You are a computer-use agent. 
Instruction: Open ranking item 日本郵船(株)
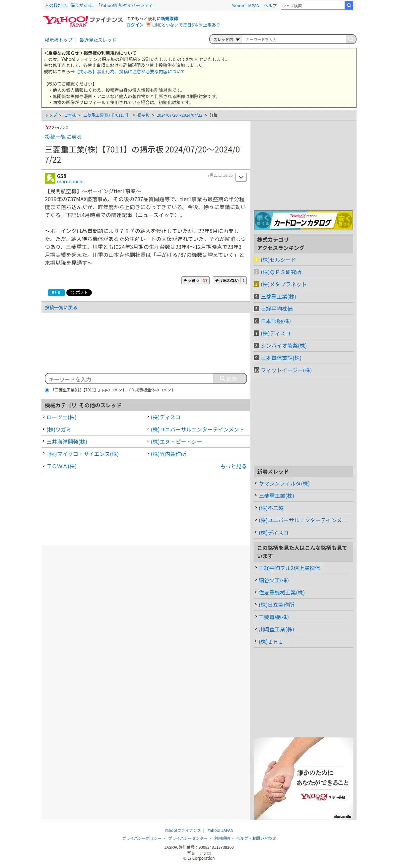tap(276, 321)
